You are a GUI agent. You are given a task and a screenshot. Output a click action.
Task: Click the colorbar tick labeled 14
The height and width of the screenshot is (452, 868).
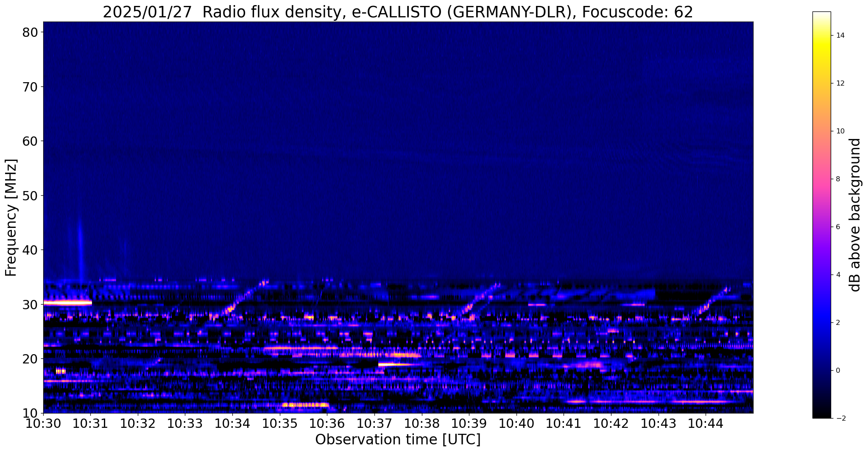coord(840,36)
